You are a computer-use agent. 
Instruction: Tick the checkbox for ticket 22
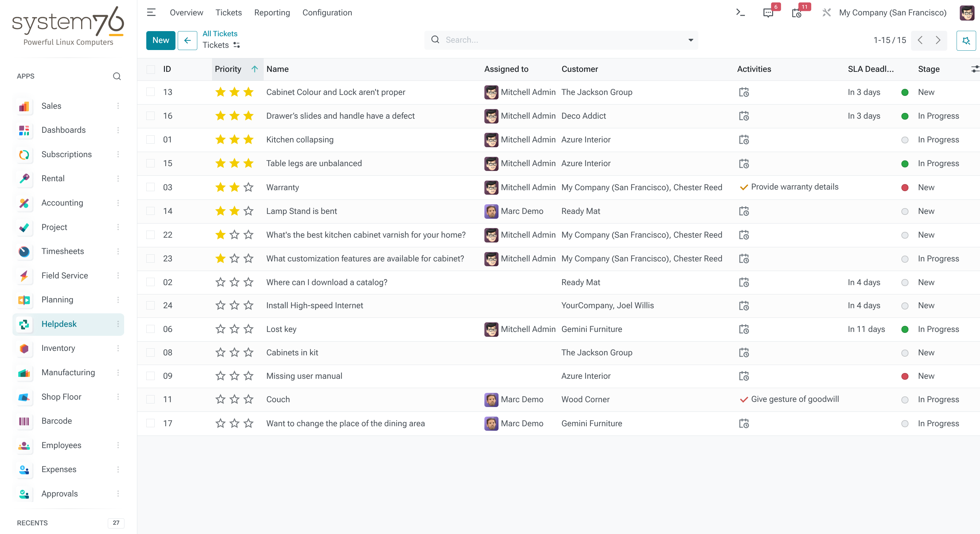point(151,235)
